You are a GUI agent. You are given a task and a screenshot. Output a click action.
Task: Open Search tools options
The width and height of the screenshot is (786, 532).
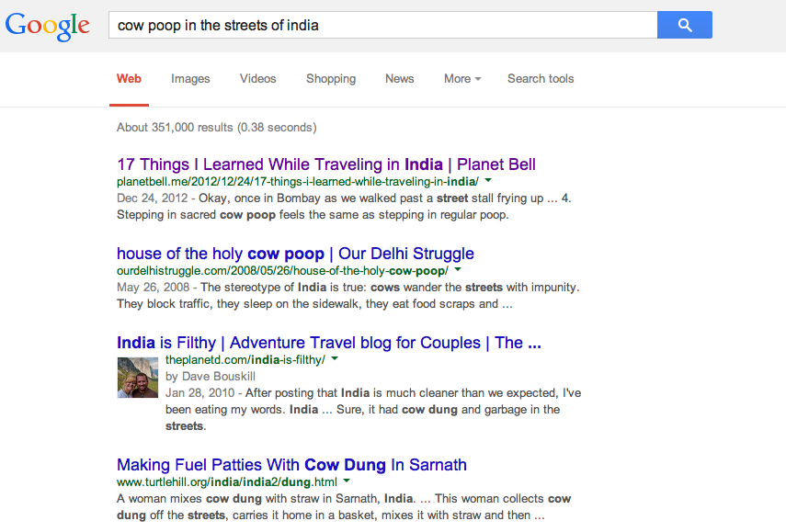541,79
